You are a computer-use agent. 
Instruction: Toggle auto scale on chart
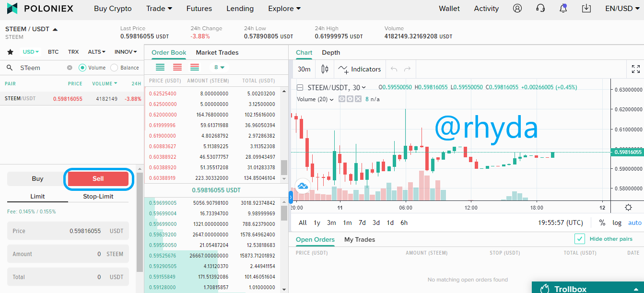click(634, 223)
